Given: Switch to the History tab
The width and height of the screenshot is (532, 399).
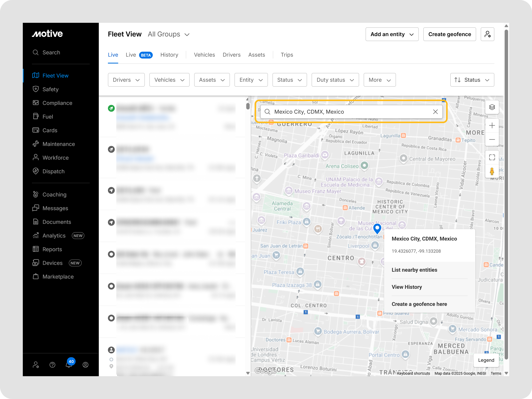Looking at the screenshot, I should tap(169, 55).
